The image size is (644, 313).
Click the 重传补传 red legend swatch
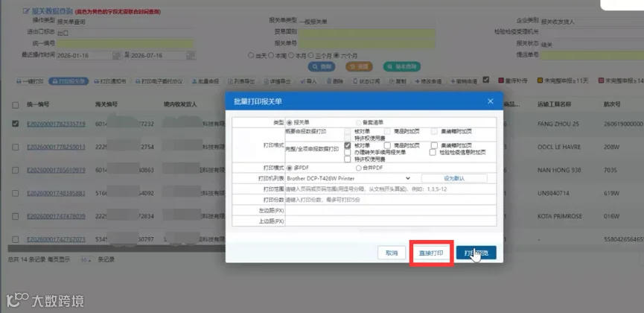(501, 80)
